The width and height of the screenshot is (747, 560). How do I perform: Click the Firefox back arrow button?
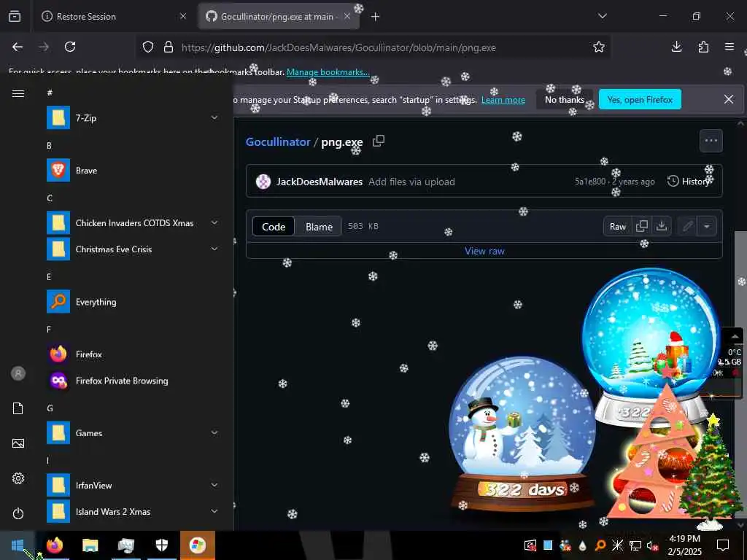[18, 47]
